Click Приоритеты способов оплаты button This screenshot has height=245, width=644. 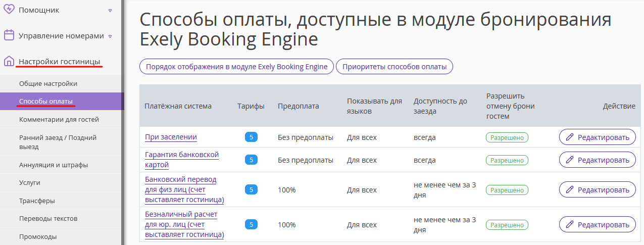coord(394,67)
